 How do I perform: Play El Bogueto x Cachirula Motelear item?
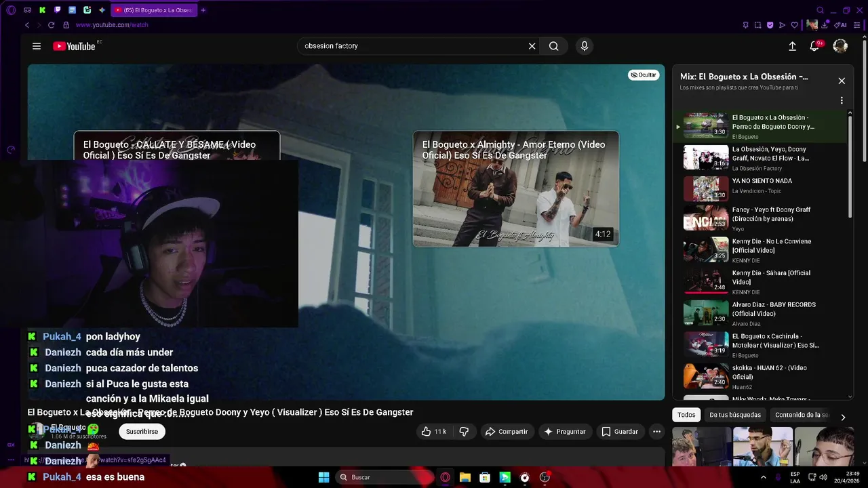point(760,345)
